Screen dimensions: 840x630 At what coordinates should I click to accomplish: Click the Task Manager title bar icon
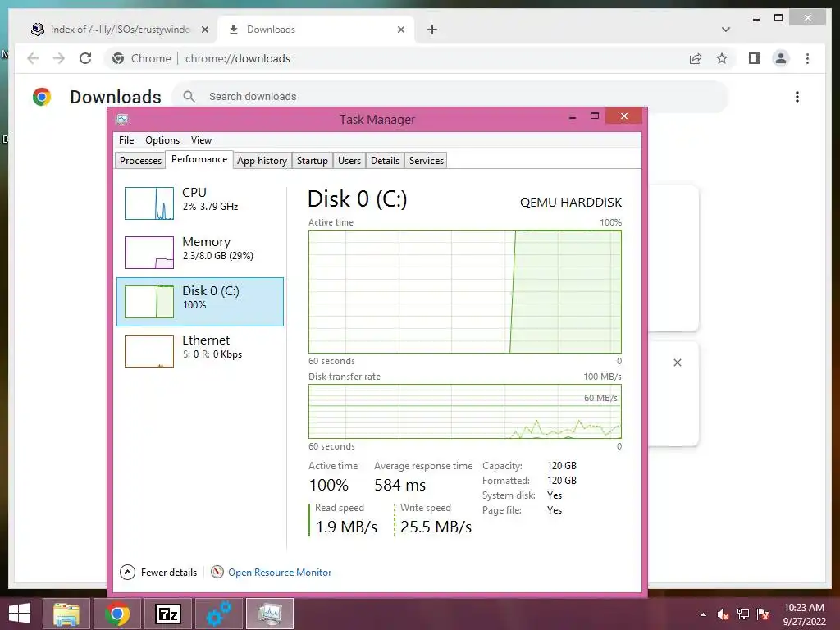tap(122, 119)
